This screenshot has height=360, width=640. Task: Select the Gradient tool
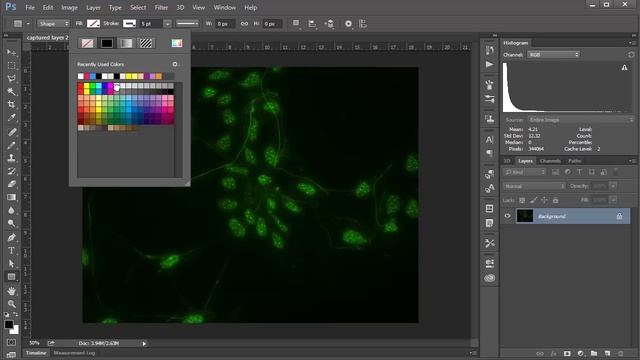pos(11,197)
